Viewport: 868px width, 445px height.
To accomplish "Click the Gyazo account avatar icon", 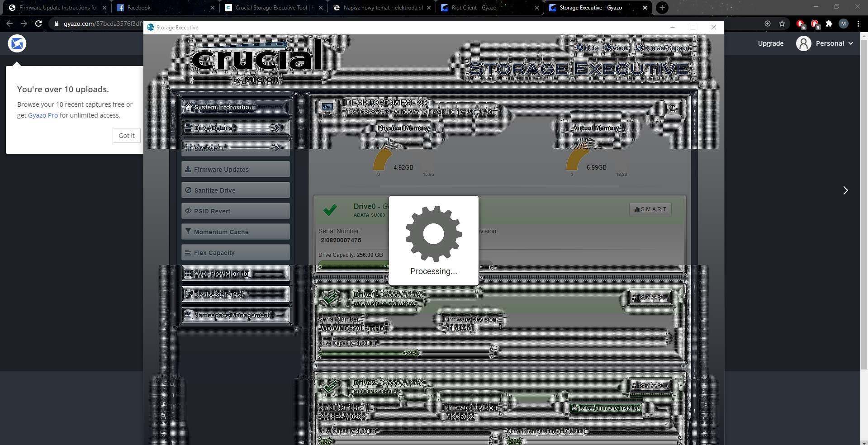I will click(x=803, y=43).
